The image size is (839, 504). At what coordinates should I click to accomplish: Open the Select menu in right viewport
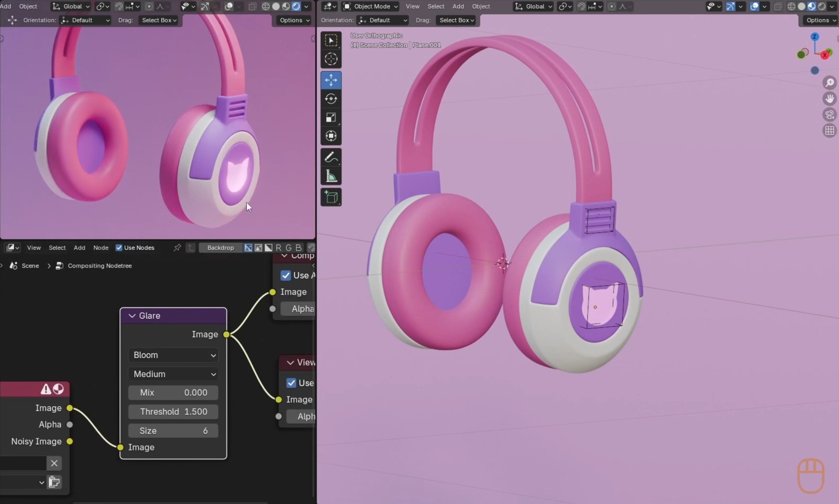(436, 6)
